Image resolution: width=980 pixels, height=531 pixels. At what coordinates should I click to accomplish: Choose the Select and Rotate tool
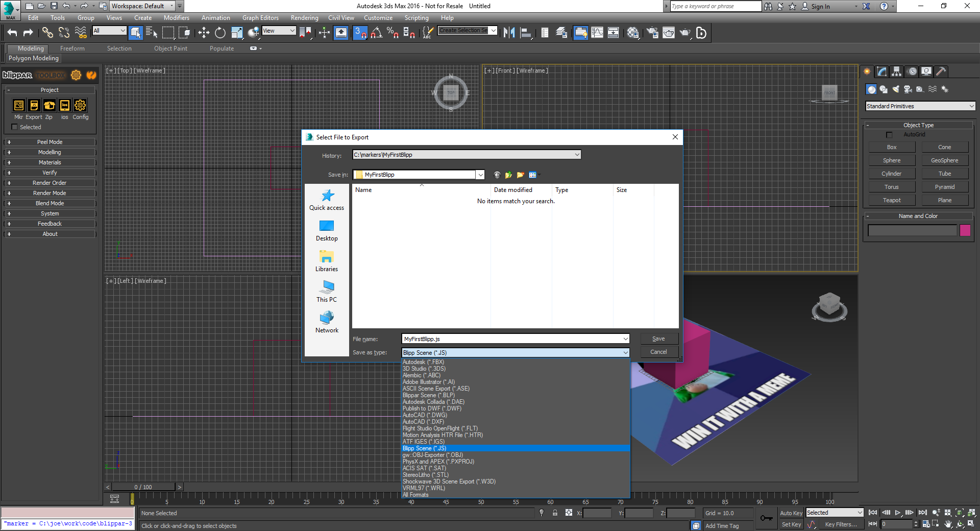(220, 33)
